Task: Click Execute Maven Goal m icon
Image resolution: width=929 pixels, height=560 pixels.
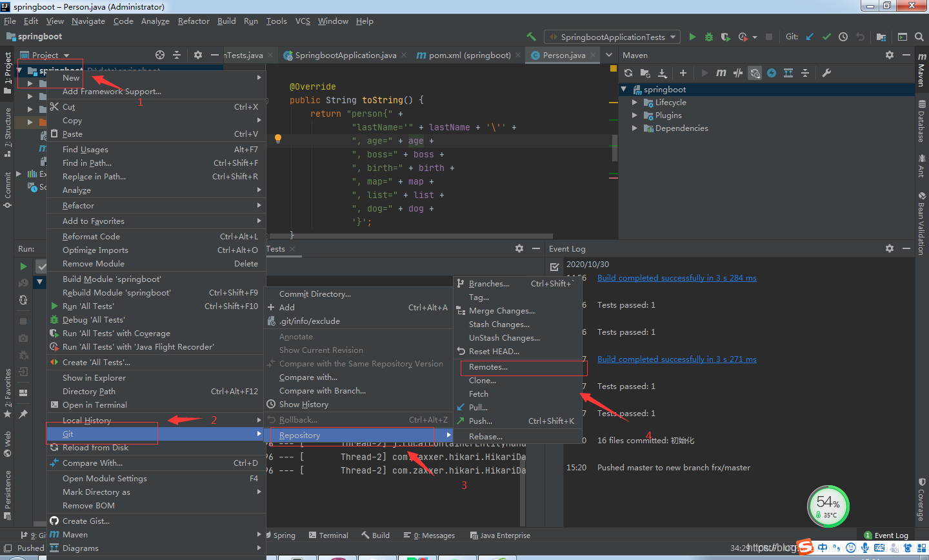Action: pos(721,73)
